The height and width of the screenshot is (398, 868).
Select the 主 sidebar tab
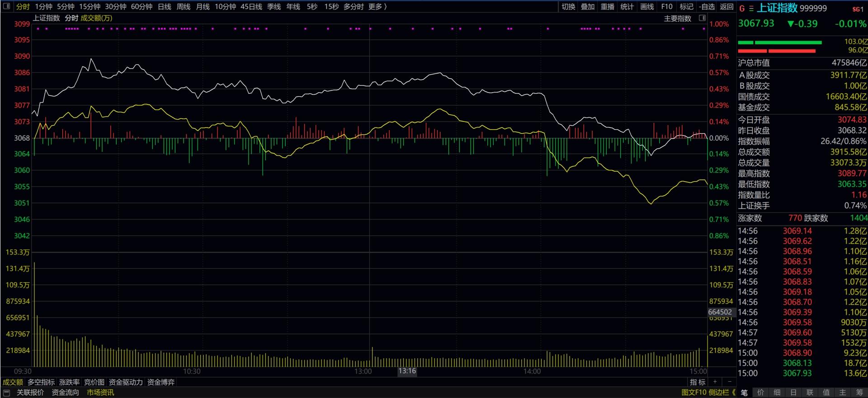click(843, 393)
